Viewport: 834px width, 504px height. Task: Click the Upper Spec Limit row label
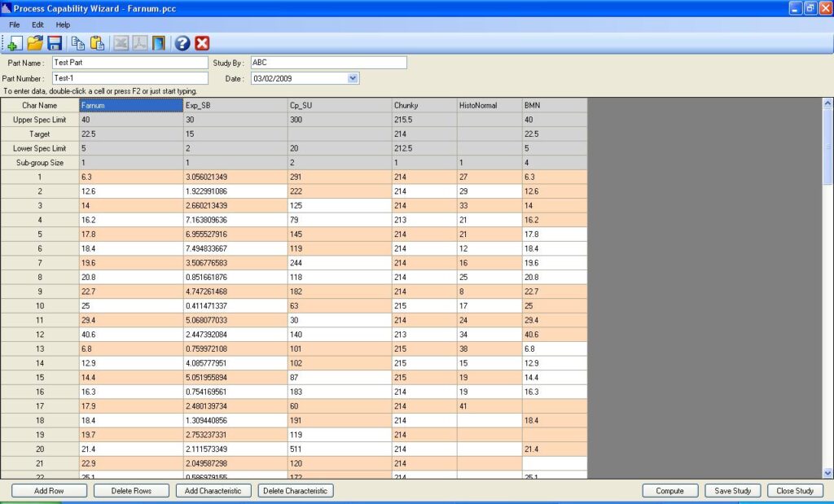[x=40, y=120]
